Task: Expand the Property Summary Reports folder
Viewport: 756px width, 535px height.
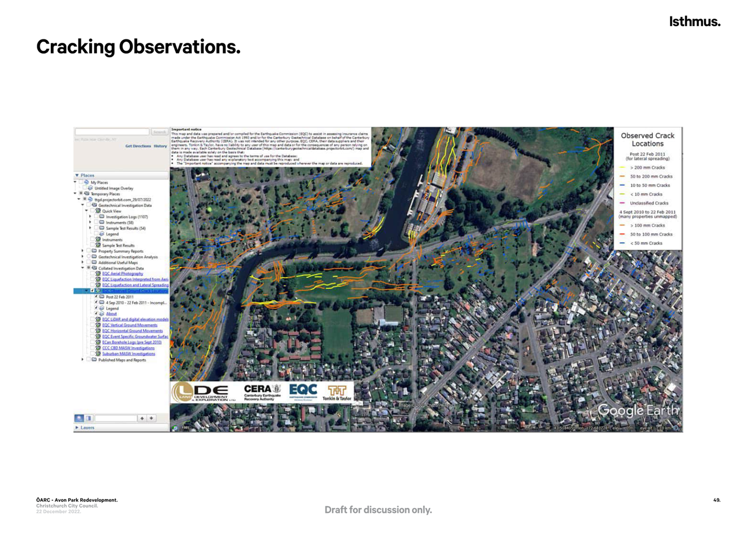Action: click(x=82, y=251)
